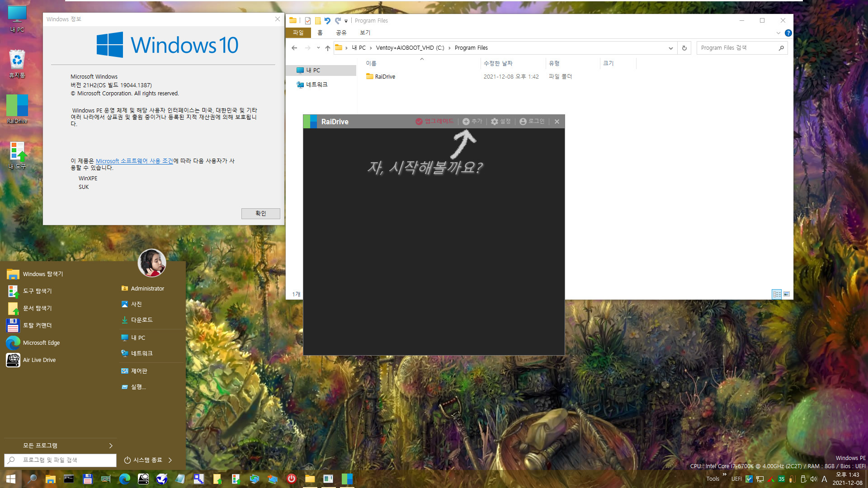Switch to large icons view in Explorer status bar
Viewport: 868px width, 488px height.
(787, 294)
